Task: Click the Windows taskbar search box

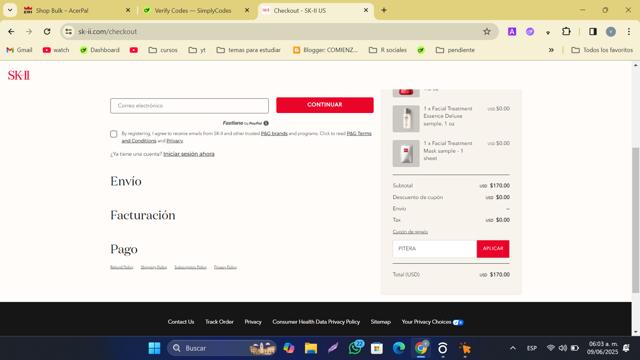Action: [222, 348]
